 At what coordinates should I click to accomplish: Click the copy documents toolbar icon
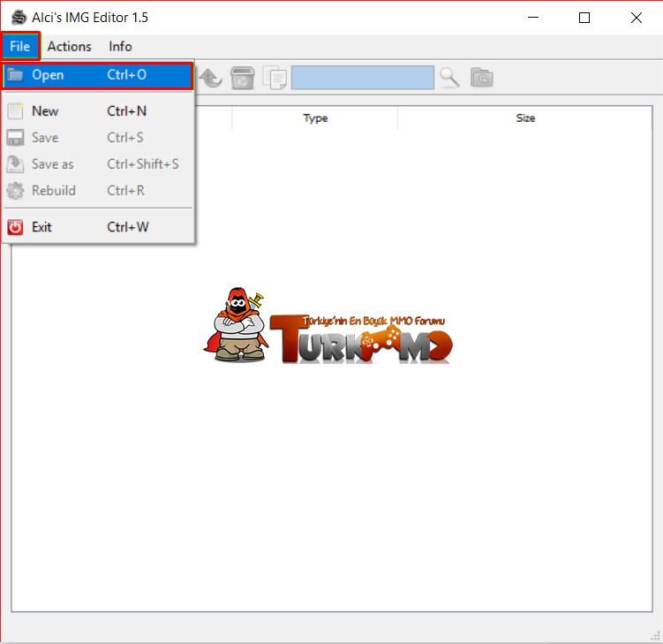(x=275, y=78)
